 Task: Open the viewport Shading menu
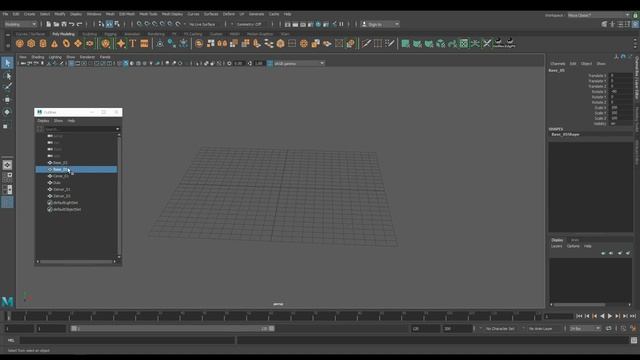[x=38, y=57]
